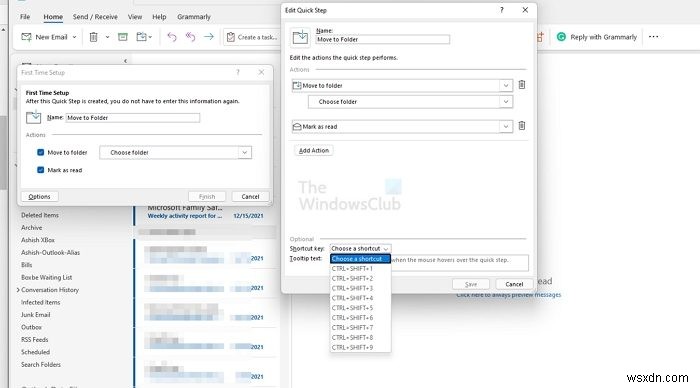Click Cancel in Edit Quick Step dialog
Screen dimensions: 700x388
pos(514,284)
